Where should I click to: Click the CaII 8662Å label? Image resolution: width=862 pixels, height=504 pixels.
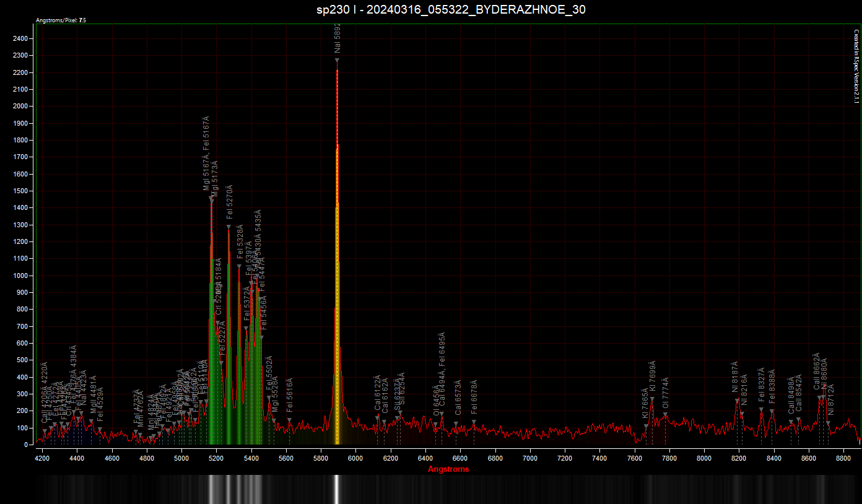817,371
